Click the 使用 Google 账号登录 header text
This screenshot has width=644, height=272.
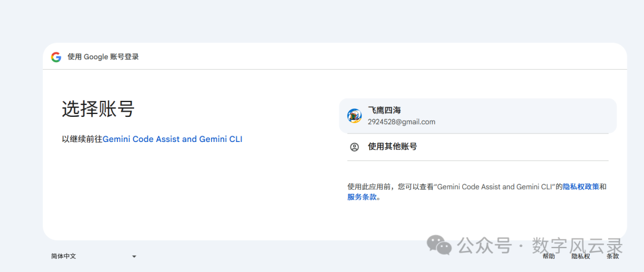click(103, 57)
